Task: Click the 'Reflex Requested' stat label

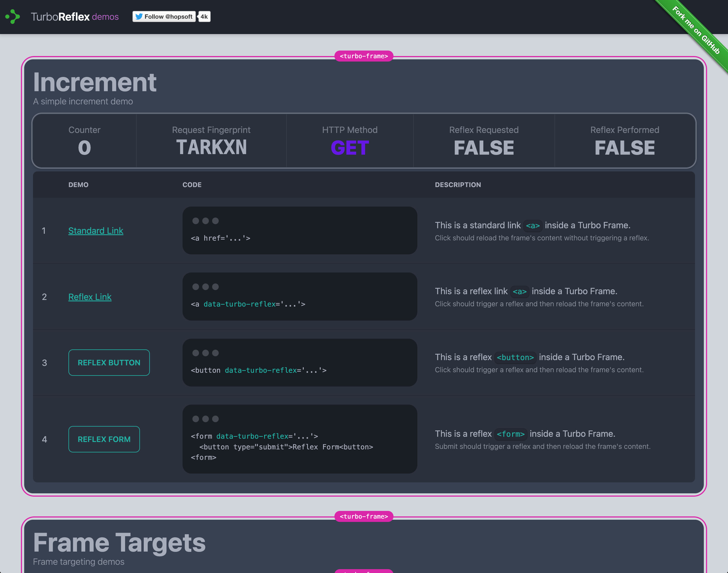Action: [484, 130]
